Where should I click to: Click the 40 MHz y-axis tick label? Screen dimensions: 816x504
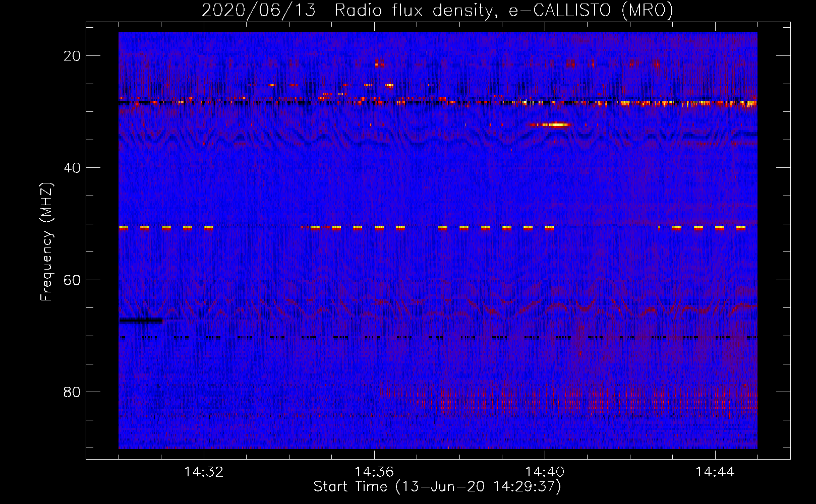72,168
